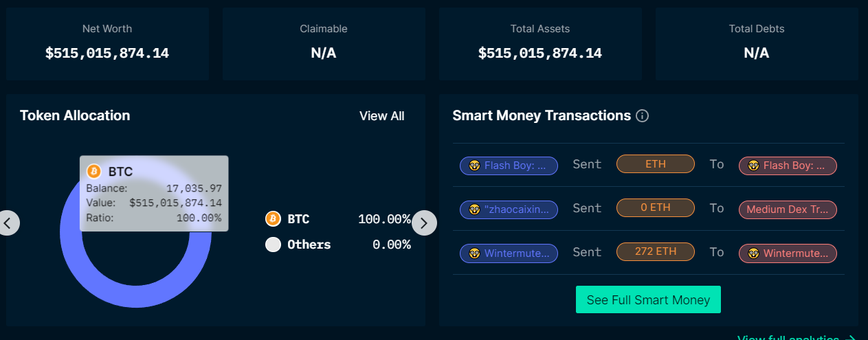Select the Flash Boy sender tag
This screenshot has height=340, width=868.
pos(509,166)
